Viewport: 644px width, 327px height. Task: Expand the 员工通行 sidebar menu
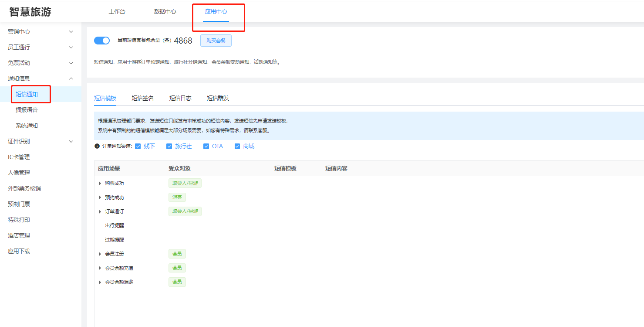coord(40,47)
